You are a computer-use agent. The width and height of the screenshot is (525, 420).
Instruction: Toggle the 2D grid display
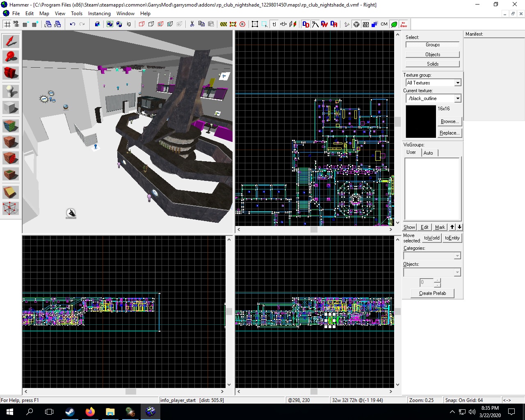[7, 24]
